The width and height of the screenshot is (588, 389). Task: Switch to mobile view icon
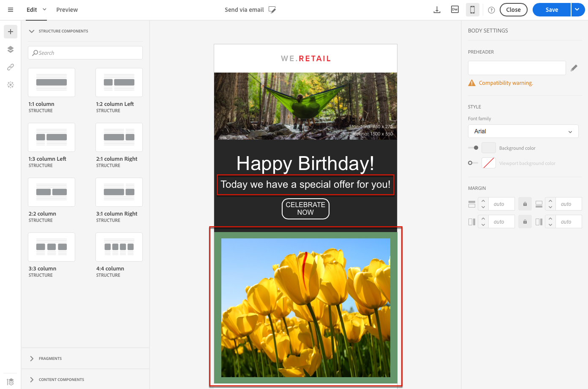tap(473, 10)
